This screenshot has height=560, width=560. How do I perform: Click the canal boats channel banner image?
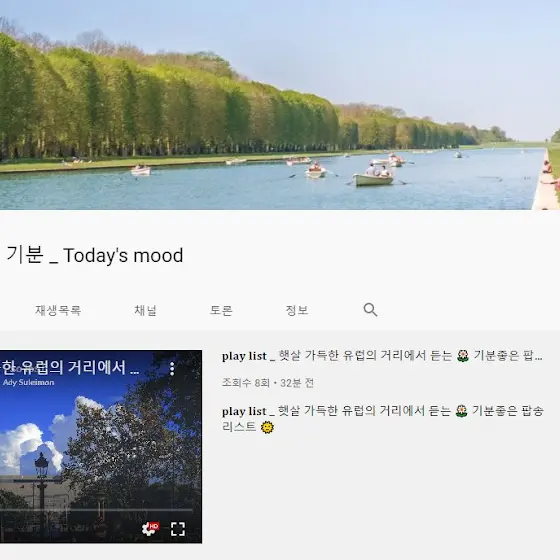click(280, 105)
